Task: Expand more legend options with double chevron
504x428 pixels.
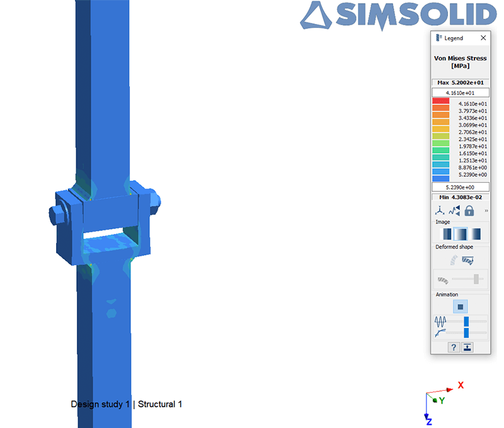Action: pyautogui.click(x=486, y=211)
